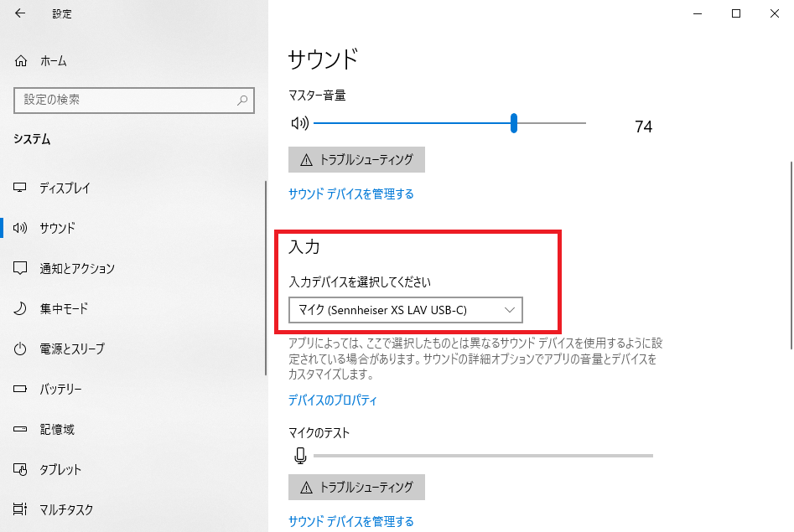Open the output サウンド デバイスを管理する link

tap(351, 194)
